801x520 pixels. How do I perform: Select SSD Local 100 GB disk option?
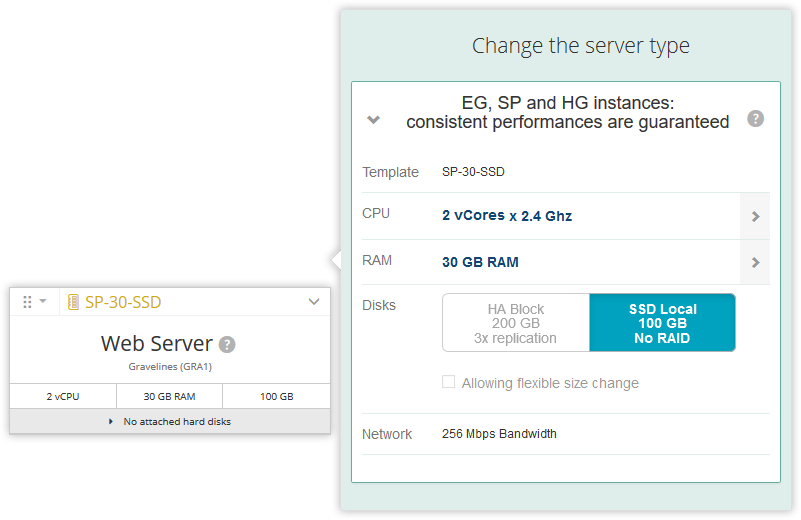coord(662,323)
